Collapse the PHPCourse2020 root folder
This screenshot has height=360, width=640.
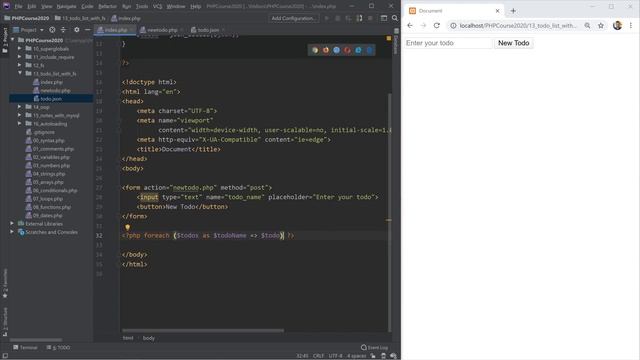[13, 40]
